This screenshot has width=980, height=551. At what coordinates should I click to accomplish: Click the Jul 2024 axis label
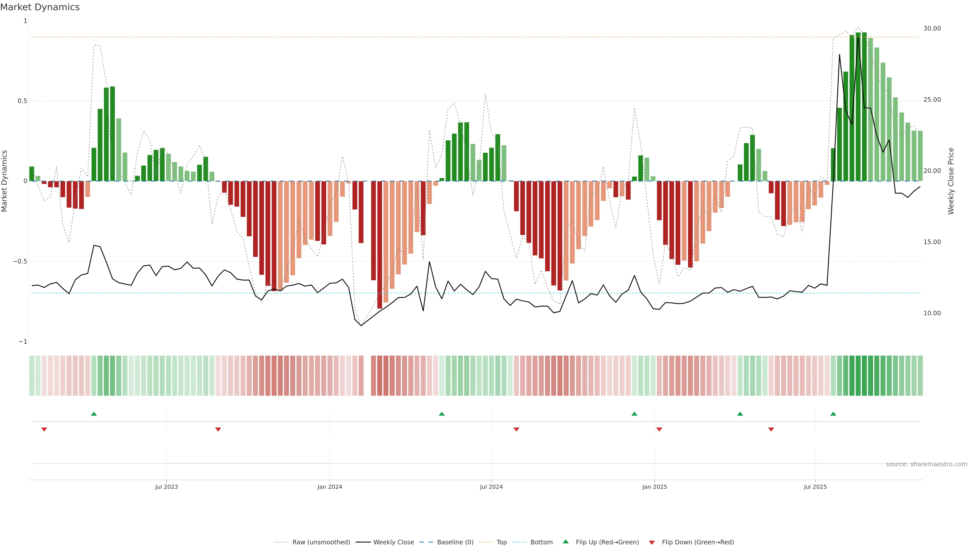coord(491,487)
